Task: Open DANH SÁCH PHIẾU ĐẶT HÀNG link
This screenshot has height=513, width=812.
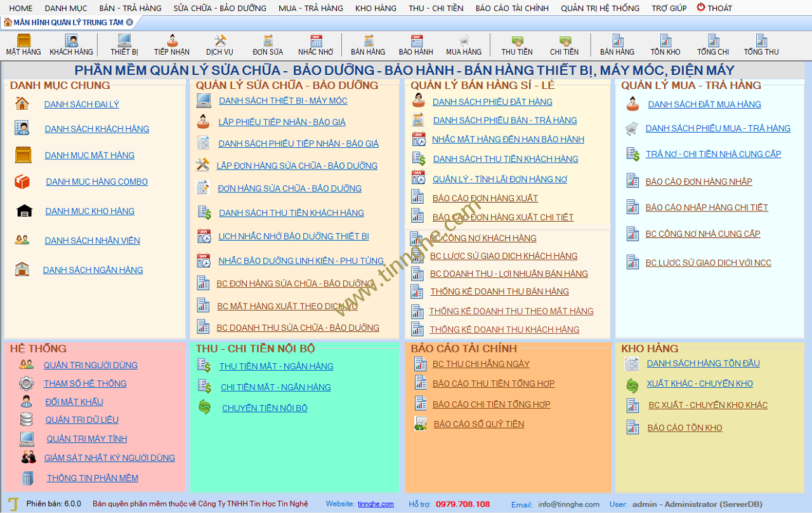Action: [x=492, y=102]
